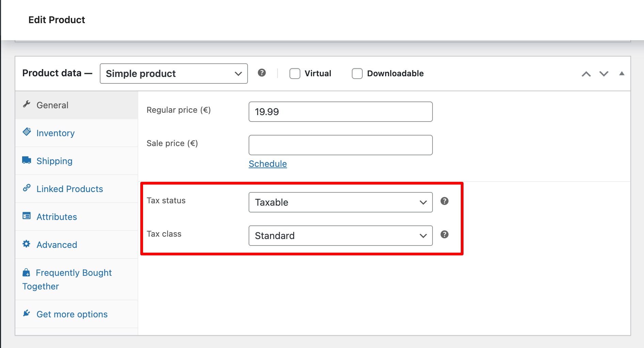Enable the Virtual checkbox
Screen dimensions: 644x348
(295, 74)
